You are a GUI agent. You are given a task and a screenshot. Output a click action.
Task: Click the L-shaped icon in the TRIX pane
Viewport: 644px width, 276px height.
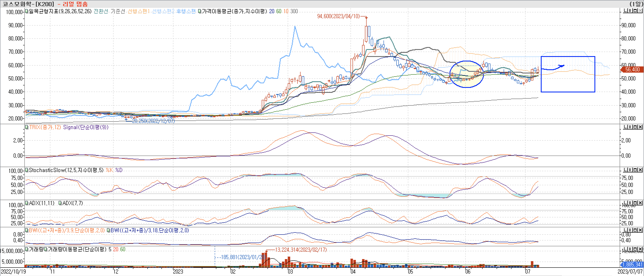(625, 127)
